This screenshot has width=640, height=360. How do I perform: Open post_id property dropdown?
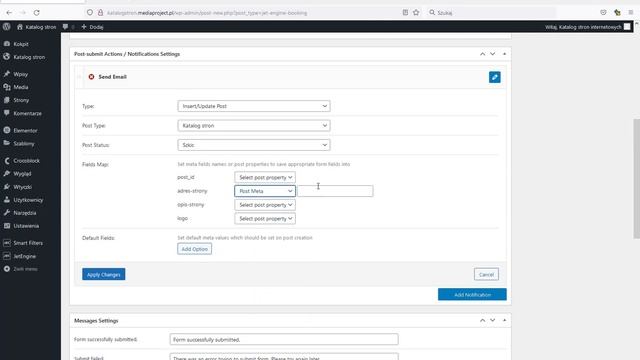(265, 178)
